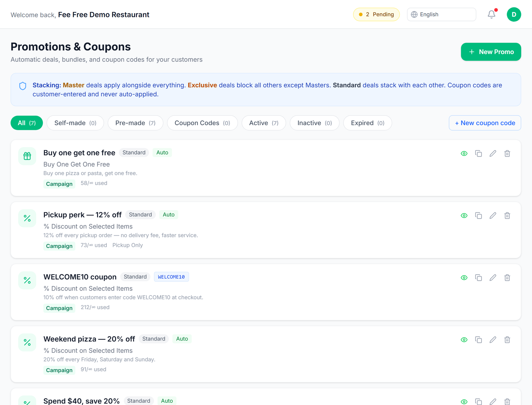Duplicate the Pickup perk 12% off promo
The image size is (532, 405).
(x=478, y=216)
